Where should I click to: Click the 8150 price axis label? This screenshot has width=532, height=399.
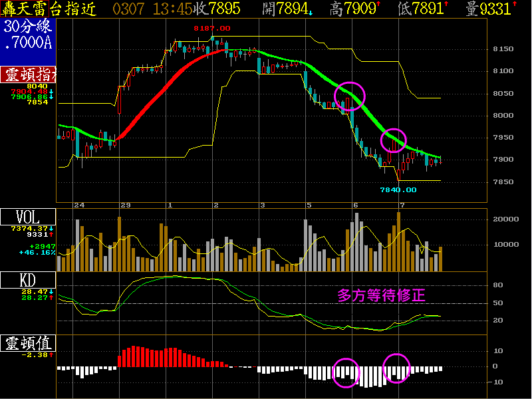[x=505, y=49]
